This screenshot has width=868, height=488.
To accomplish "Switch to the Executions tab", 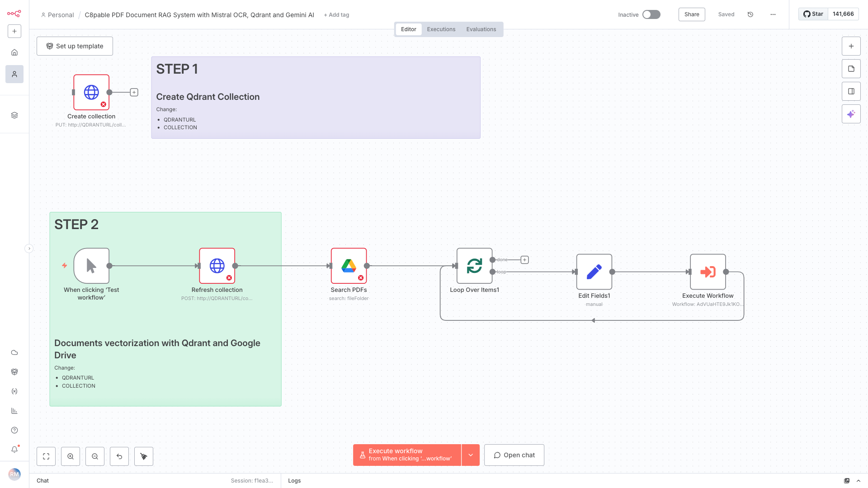I will pos(441,29).
